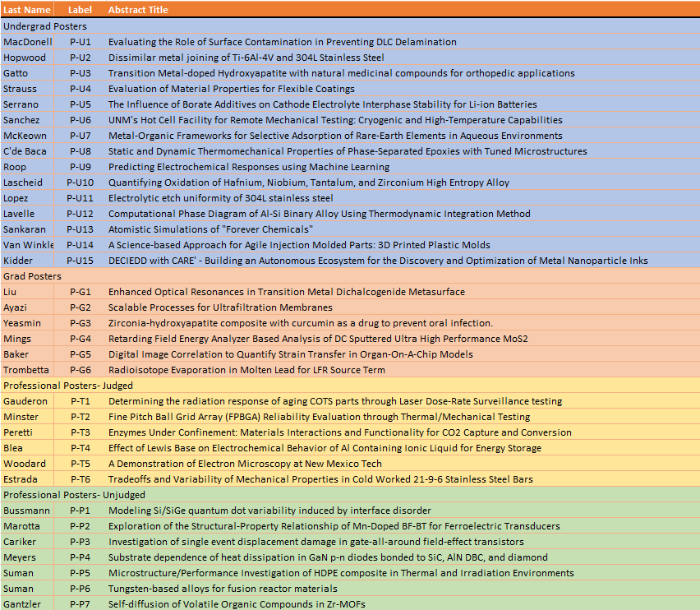The image size is (700, 610).
Task: Click the Scalable Processes for Ultrafiltration title
Action: coord(220,307)
